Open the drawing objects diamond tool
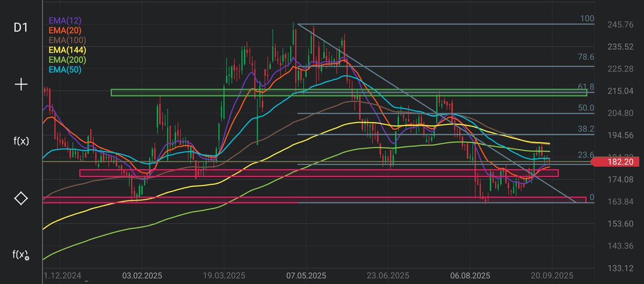The image size is (644, 284). (21, 198)
